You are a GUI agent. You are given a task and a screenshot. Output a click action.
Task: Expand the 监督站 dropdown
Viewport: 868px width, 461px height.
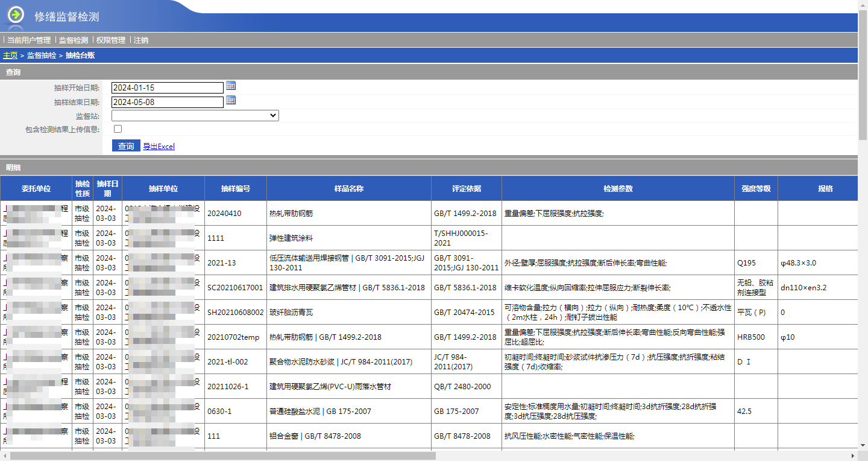click(195, 115)
